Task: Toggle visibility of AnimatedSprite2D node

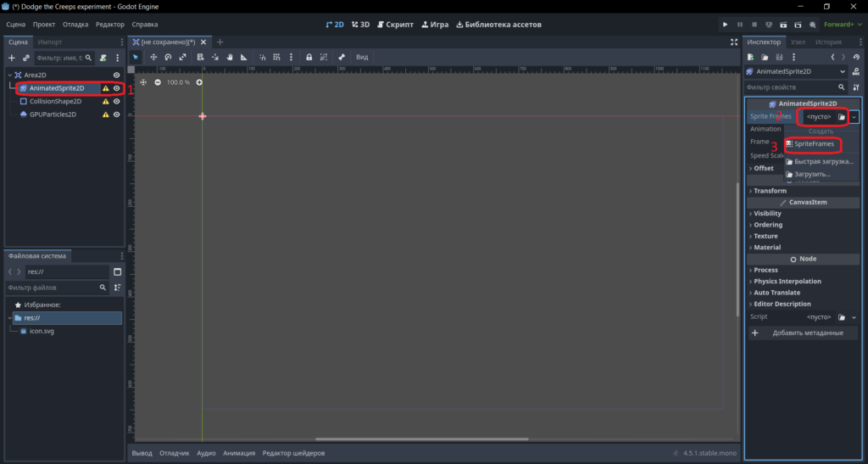Action: click(x=117, y=88)
